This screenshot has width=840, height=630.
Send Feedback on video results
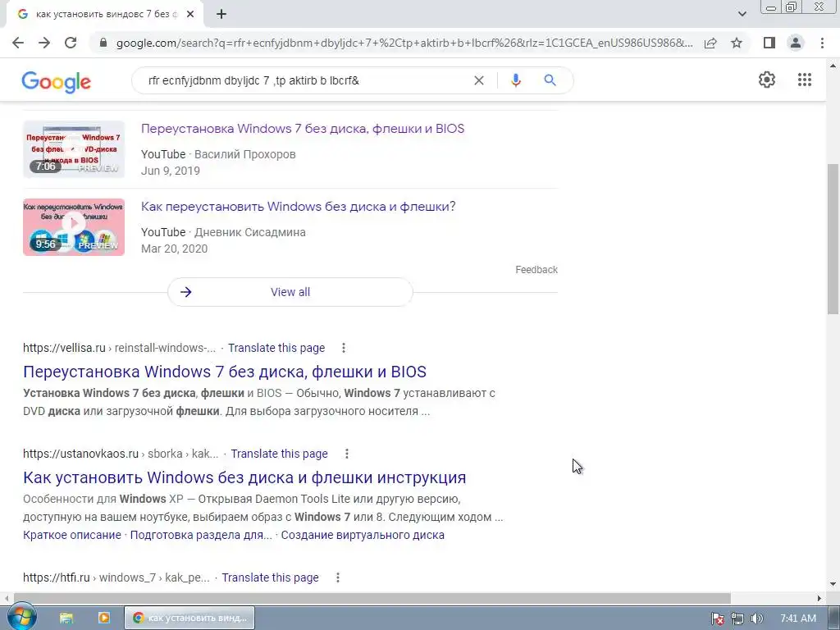pyautogui.click(x=536, y=269)
